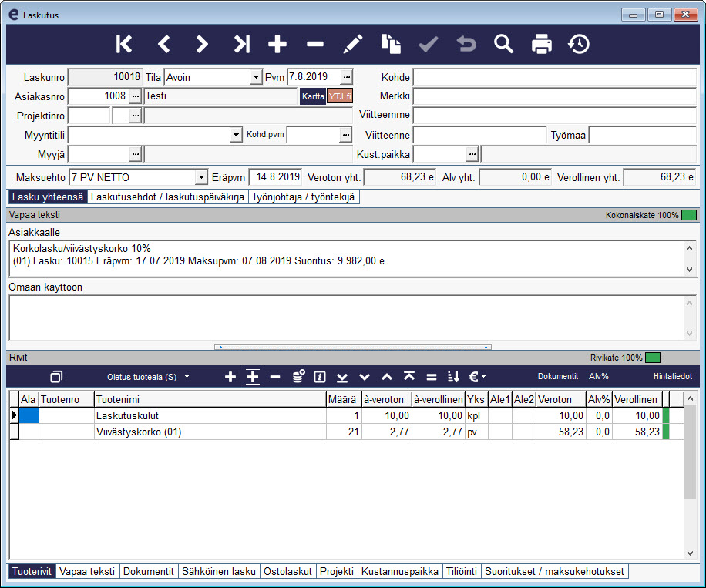This screenshot has width=706, height=588.
Task: Switch to Laskutusehdot / laskutuspäiväkirja tab
Action: [x=167, y=197]
